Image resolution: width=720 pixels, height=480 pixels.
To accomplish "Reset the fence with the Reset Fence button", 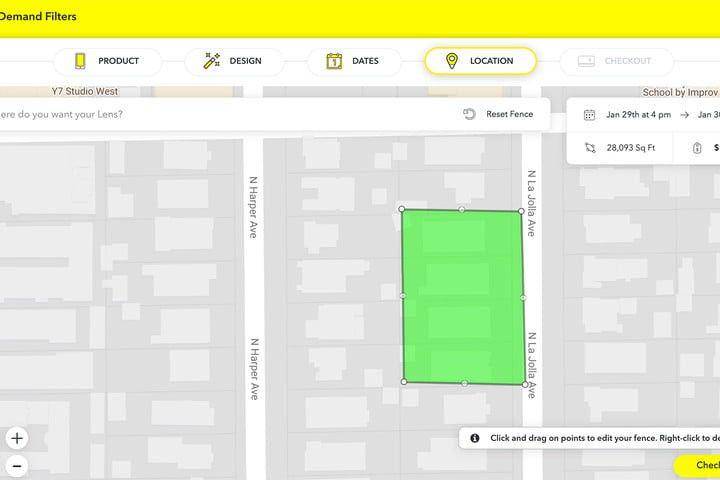I will [498, 114].
